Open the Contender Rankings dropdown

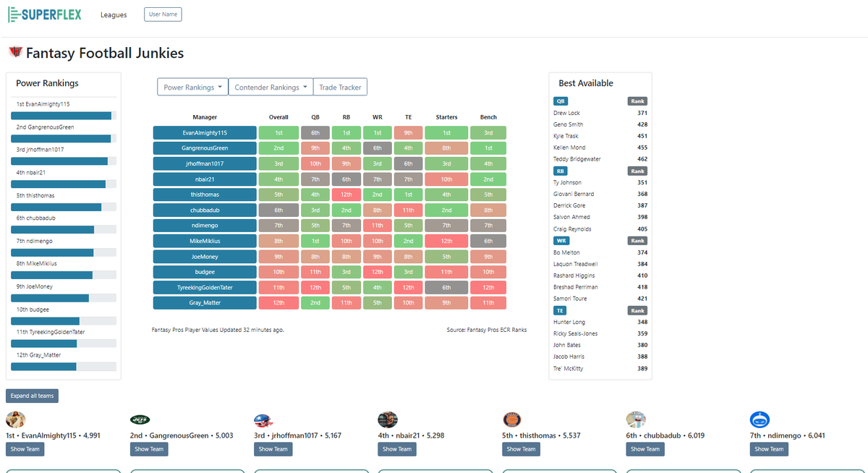(x=271, y=86)
